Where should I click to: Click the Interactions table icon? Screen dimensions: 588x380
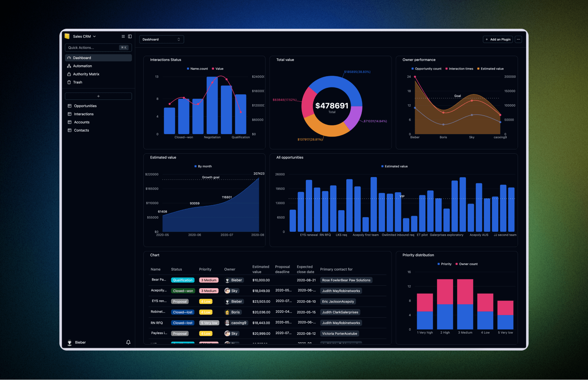(70, 114)
